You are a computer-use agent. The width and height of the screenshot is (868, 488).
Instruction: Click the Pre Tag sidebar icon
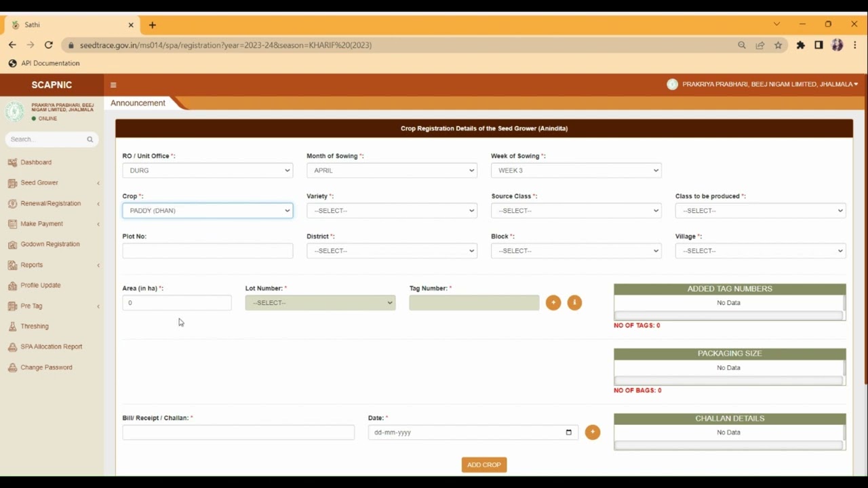point(12,306)
